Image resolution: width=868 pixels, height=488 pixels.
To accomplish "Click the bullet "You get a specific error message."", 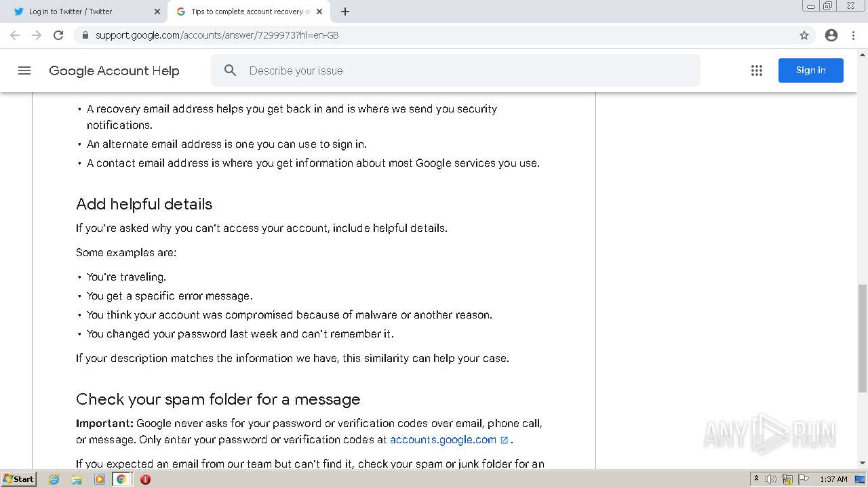I will pyautogui.click(x=170, y=296).
